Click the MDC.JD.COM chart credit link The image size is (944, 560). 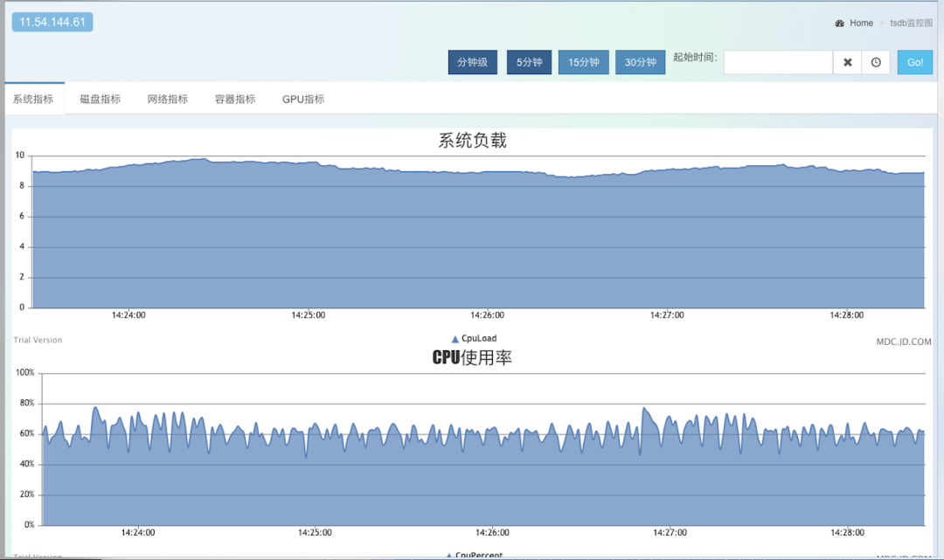[x=904, y=342]
